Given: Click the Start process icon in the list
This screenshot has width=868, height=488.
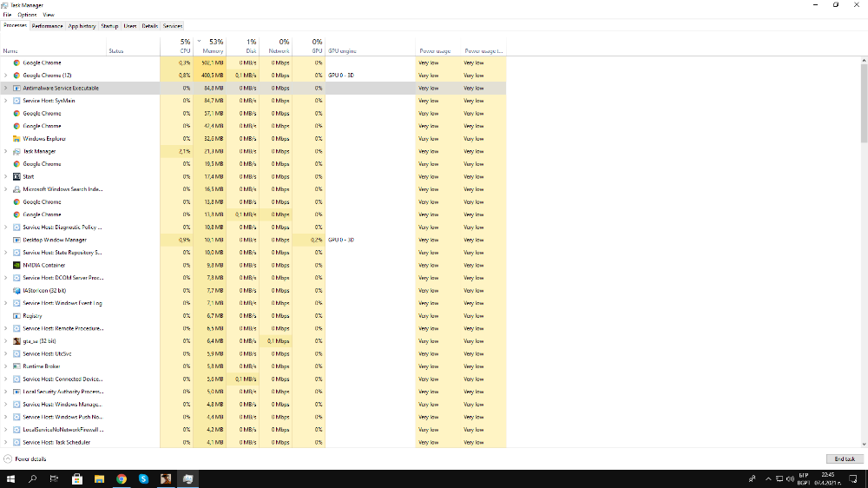Looking at the screenshot, I should (16, 176).
